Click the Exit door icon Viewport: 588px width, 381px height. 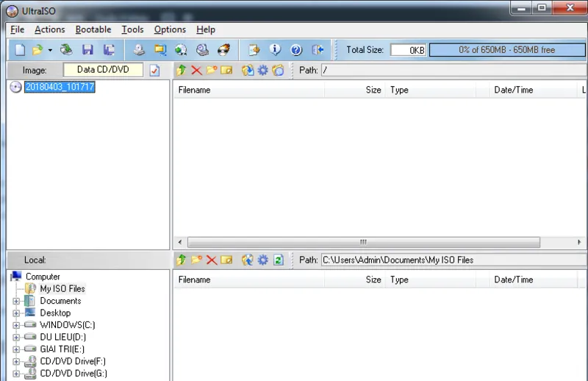point(318,50)
